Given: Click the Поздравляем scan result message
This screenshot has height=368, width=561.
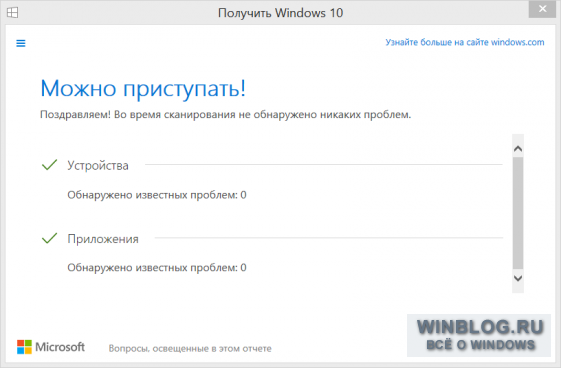Looking at the screenshot, I should [225, 115].
